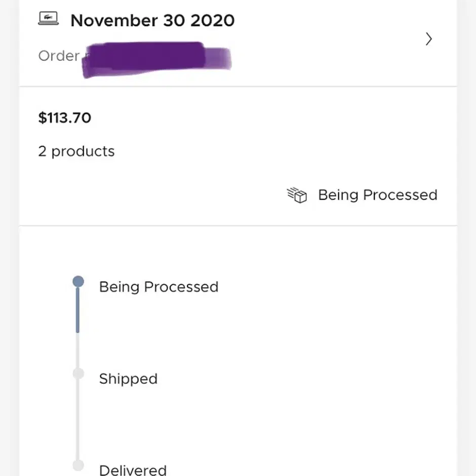Open order details with the right chevron
476x476 pixels.
(x=428, y=39)
